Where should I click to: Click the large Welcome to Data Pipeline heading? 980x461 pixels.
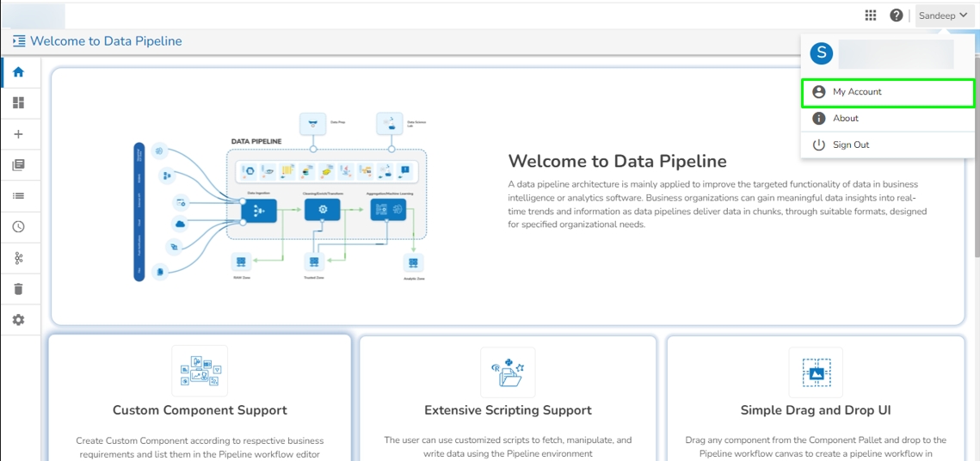(618, 161)
